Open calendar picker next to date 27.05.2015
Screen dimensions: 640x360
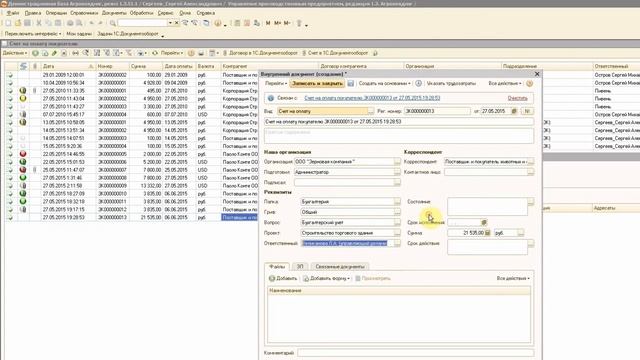pyautogui.click(x=514, y=111)
